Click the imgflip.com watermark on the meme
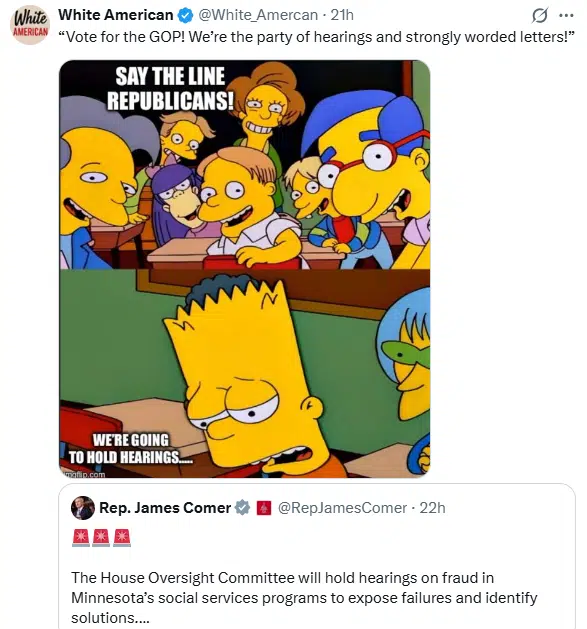This screenshot has width=587, height=629. point(85,475)
